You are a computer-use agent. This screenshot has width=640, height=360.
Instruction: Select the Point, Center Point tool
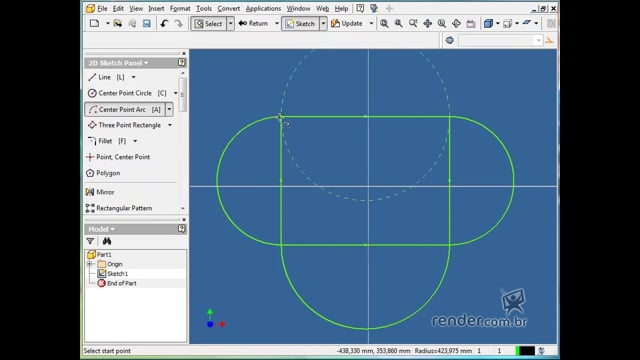[118, 157]
